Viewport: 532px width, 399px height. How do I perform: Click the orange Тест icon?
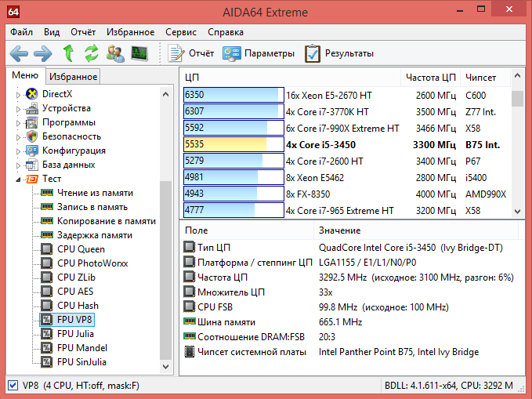[32, 179]
